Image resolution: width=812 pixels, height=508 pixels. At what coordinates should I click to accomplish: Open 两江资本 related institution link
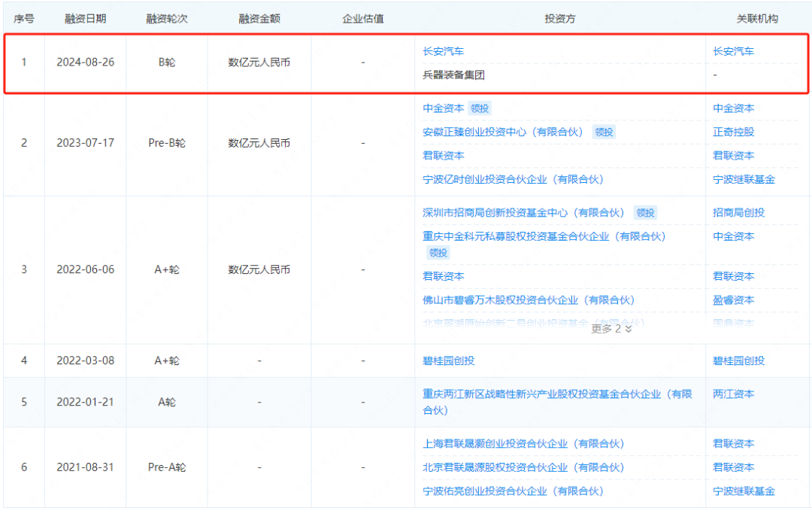click(x=733, y=394)
